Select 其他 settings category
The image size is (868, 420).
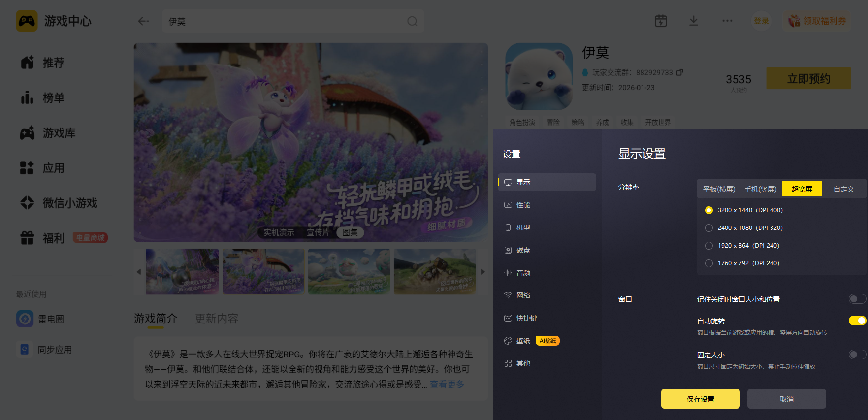coord(547,363)
